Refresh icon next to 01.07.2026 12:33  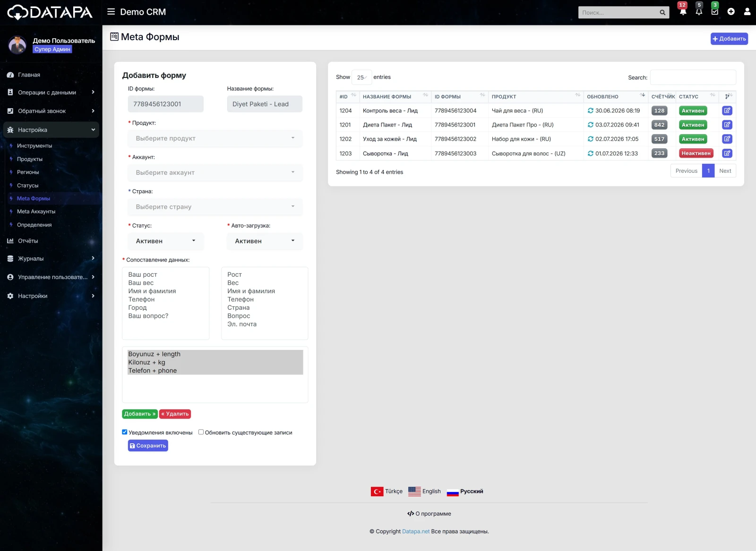coord(590,153)
